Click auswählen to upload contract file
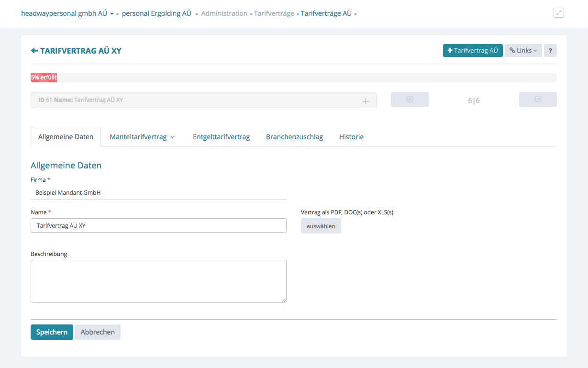Viewport: 588px width, 368px height. tap(321, 226)
